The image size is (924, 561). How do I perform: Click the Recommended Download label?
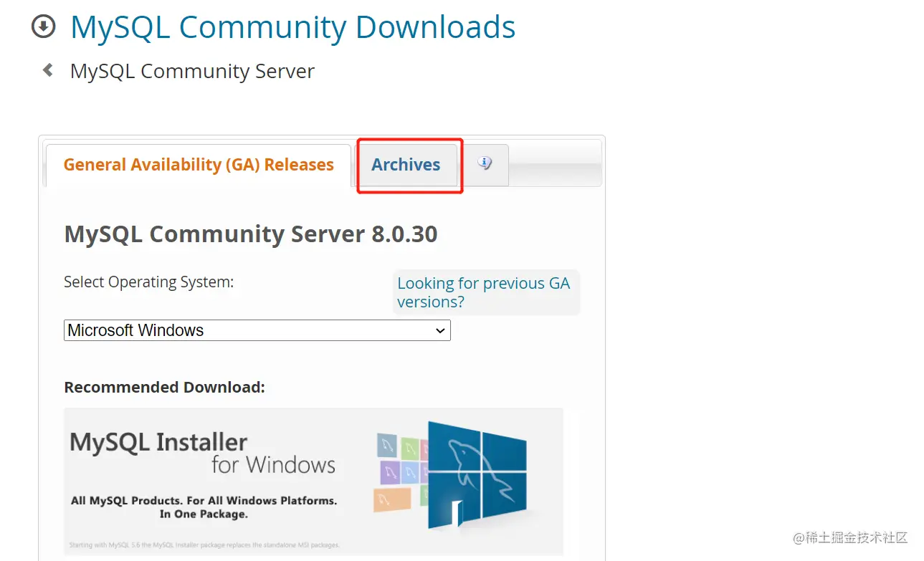[x=165, y=388]
